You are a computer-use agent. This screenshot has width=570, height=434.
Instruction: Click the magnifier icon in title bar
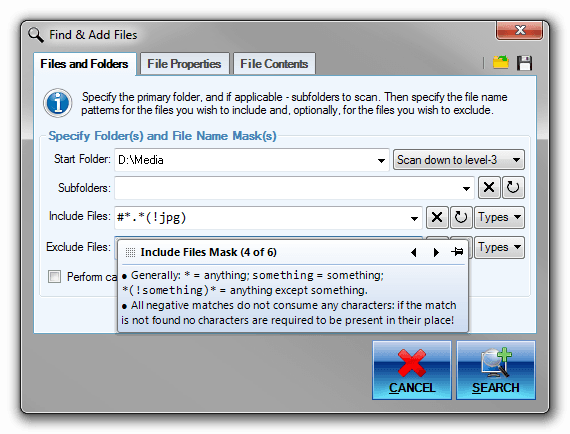point(36,35)
